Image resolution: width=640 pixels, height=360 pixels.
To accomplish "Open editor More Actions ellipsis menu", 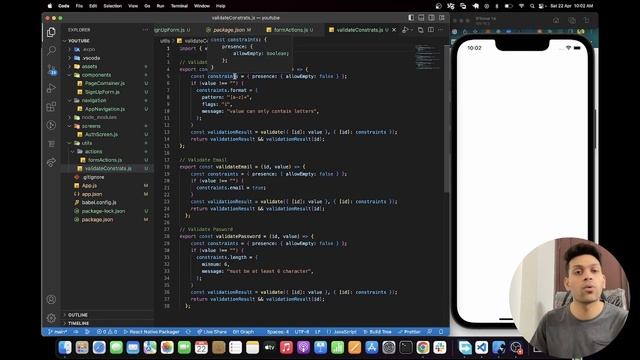I will point(440,30).
